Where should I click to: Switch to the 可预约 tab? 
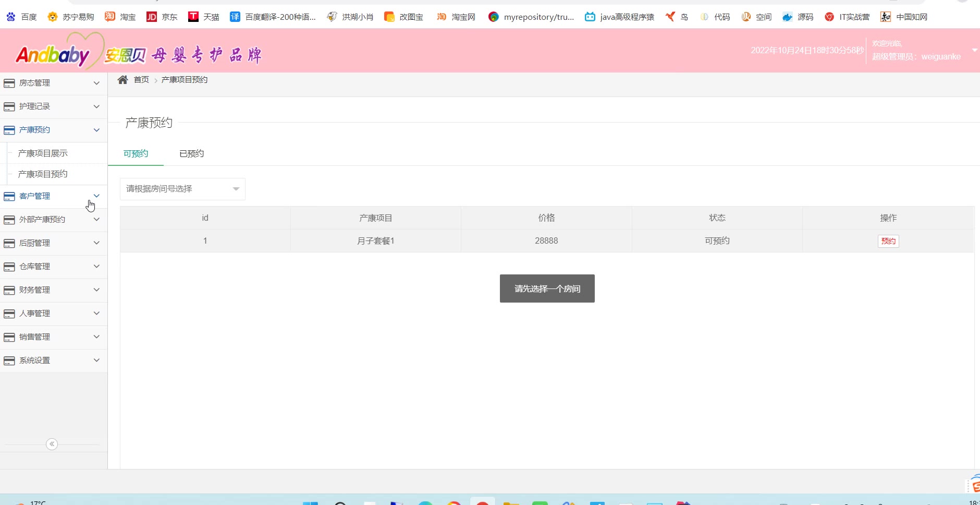pos(136,153)
